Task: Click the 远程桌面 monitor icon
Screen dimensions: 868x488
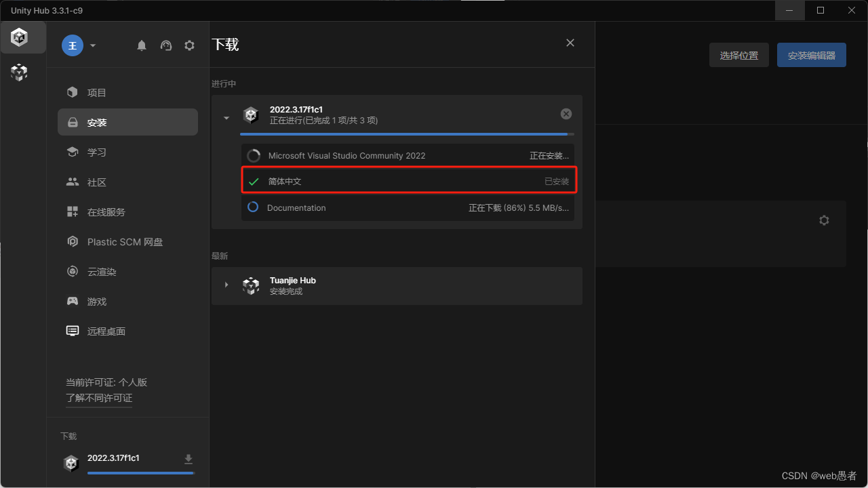Action: [x=73, y=331]
